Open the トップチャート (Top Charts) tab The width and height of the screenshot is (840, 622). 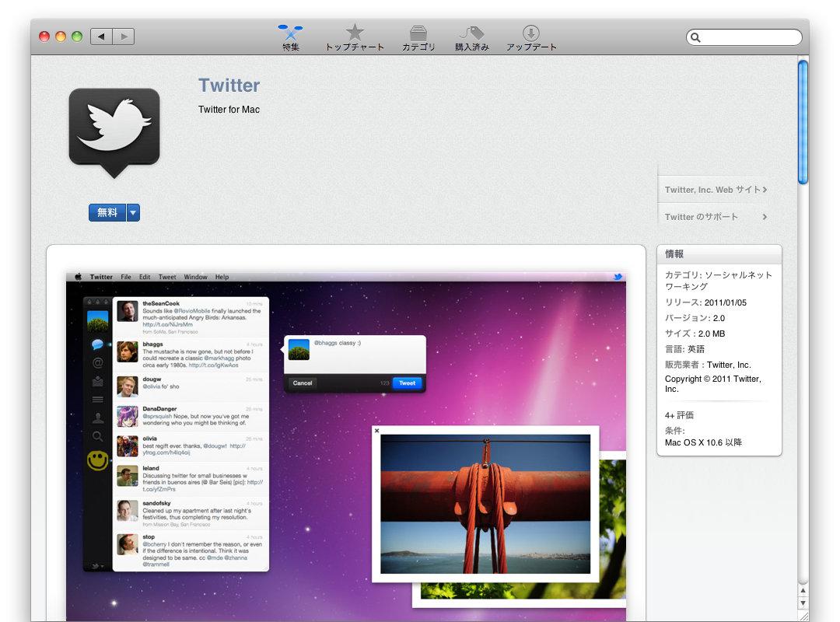click(x=355, y=37)
